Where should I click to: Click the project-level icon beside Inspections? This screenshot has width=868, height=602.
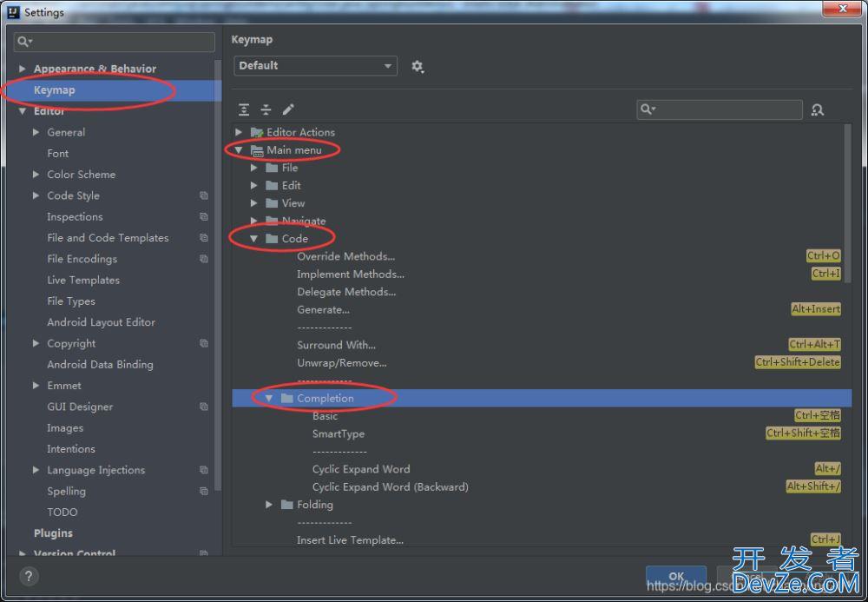(x=204, y=216)
